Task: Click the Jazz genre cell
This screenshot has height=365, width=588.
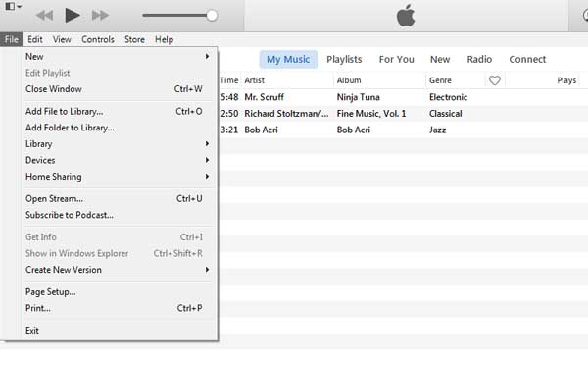Action: point(438,130)
